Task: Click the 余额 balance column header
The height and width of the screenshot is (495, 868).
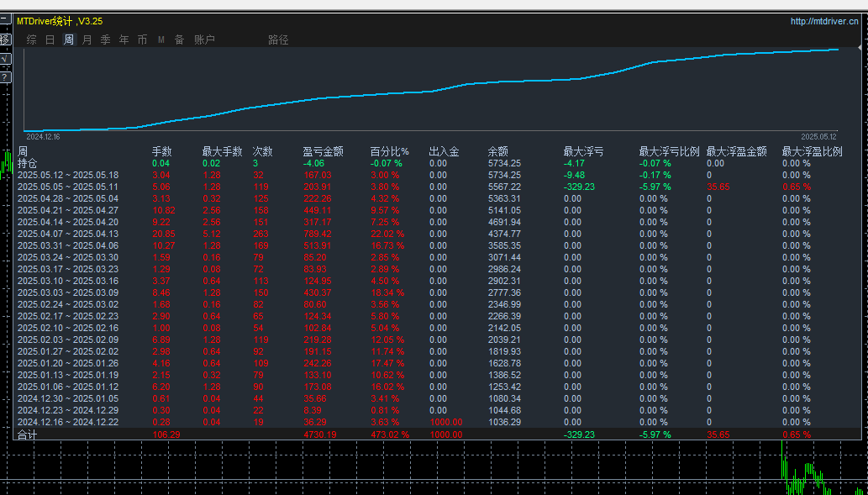Action: click(x=497, y=152)
